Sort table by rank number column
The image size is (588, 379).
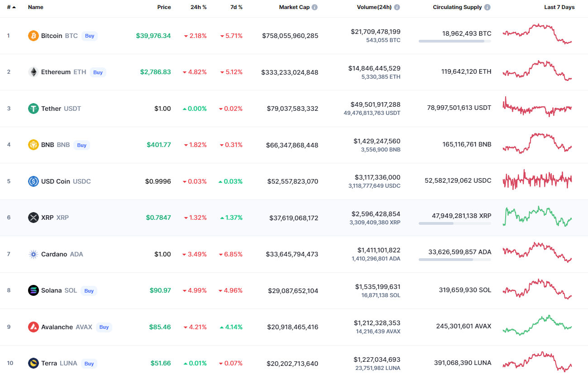(x=11, y=7)
